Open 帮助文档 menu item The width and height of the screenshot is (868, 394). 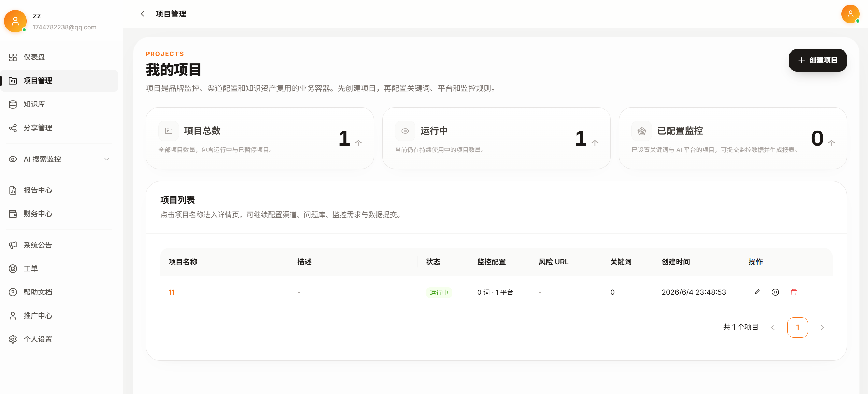(59, 292)
